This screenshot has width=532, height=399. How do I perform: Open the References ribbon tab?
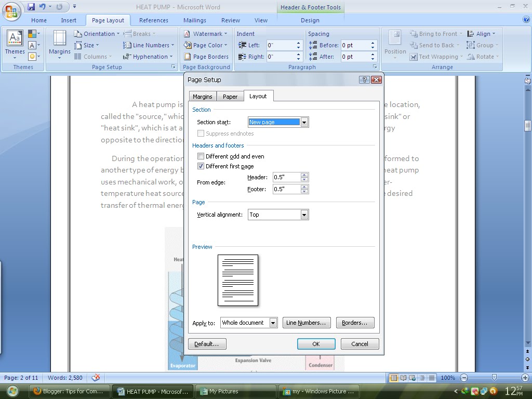pos(154,20)
